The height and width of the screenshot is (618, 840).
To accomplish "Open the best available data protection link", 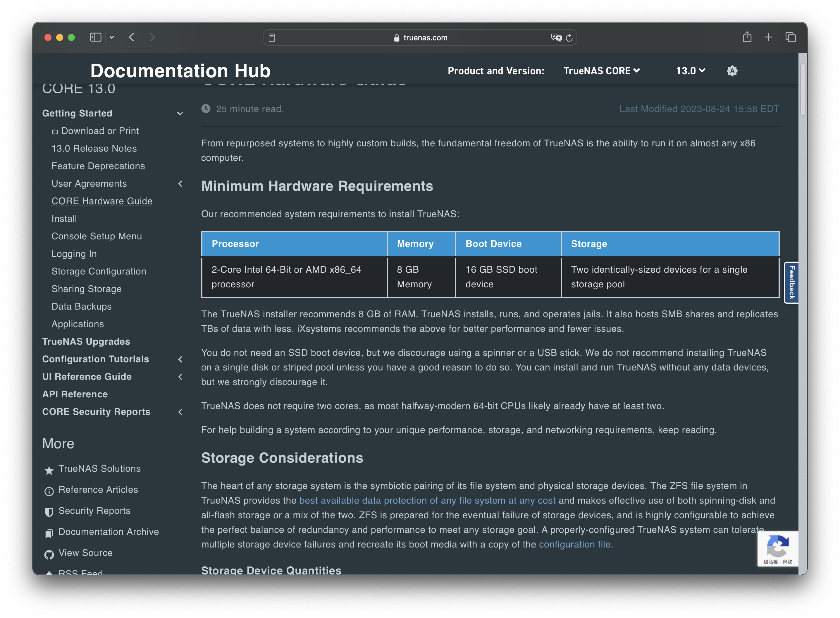I will tap(427, 501).
